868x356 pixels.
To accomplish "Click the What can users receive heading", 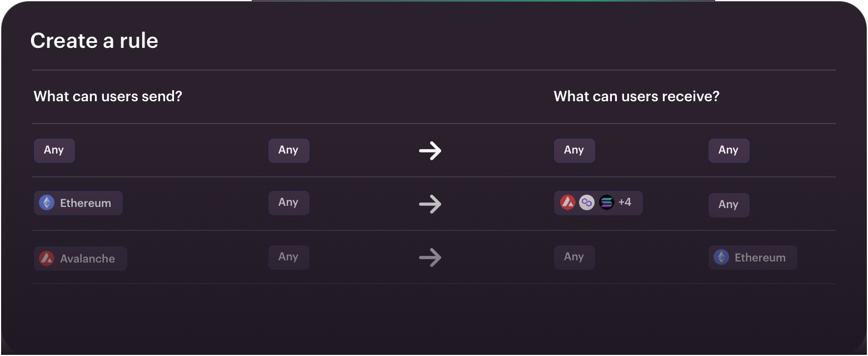I will point(636,96).
